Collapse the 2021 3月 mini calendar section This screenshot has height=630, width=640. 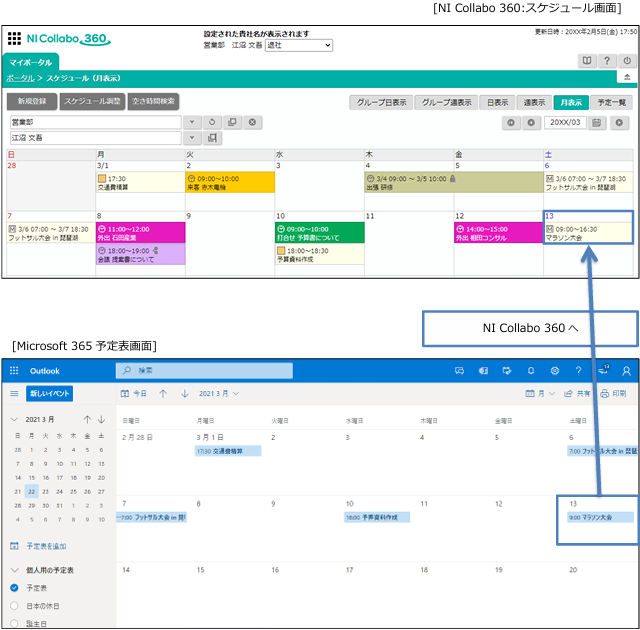click(x=14, y=419)
